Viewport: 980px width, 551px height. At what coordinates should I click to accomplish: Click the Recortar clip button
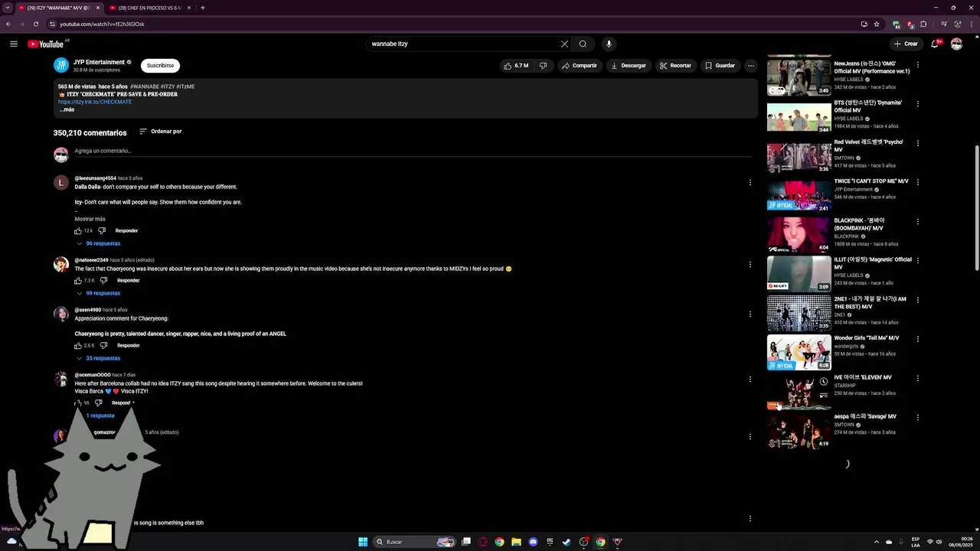(x=675, y=66)
